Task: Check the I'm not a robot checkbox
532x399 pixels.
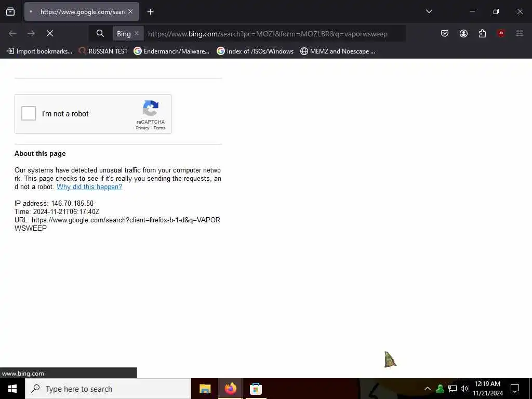Action: click(x=29, y=113)
